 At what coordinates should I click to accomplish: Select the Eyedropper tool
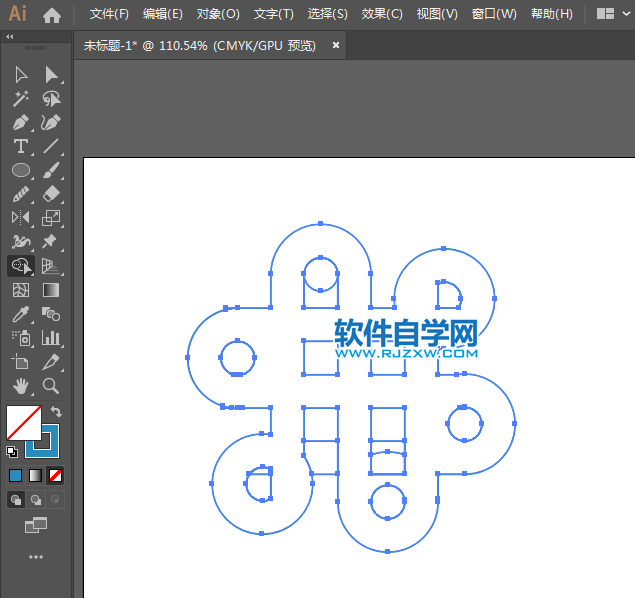coord(20,314)
